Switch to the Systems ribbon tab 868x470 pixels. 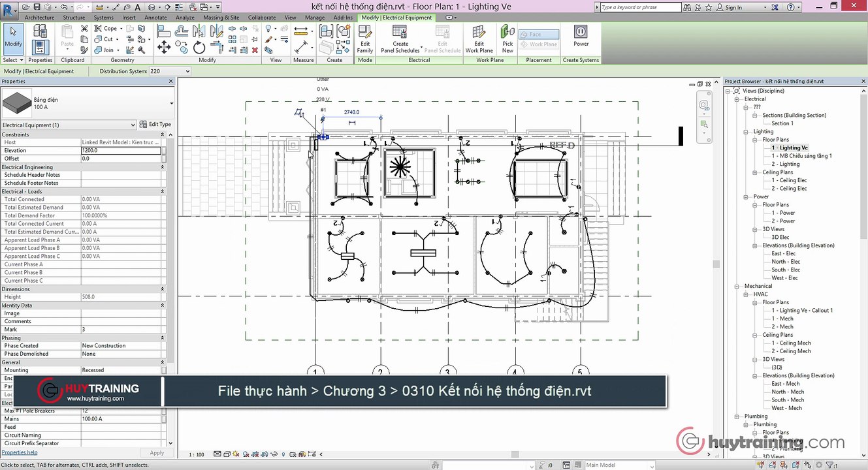pyautogui.click(x=103, y=18)
